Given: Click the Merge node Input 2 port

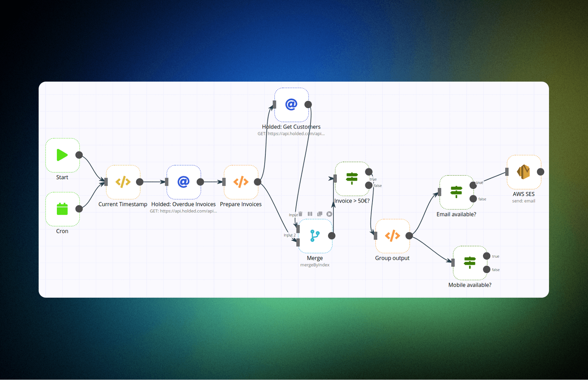Looking at the screenshot, I should 298,242.
